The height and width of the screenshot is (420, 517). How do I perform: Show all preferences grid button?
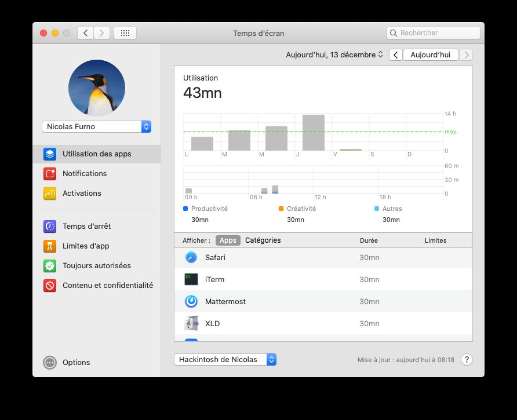[125, 33]
